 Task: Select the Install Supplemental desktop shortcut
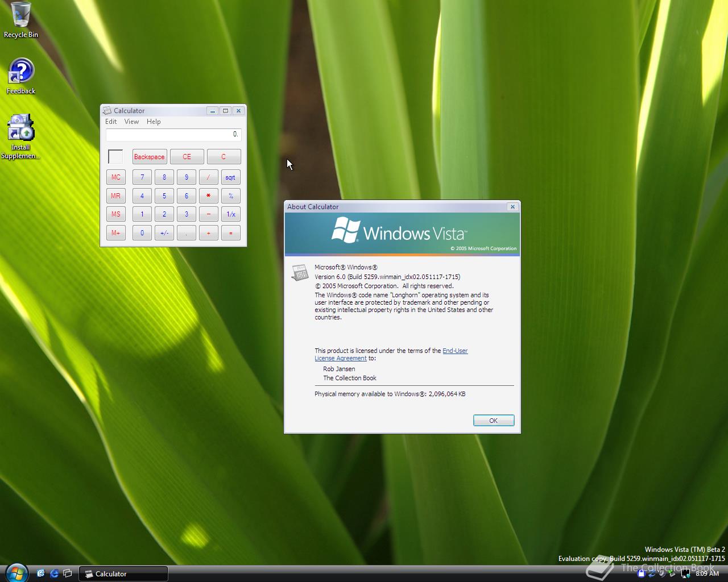pos(20,136)
